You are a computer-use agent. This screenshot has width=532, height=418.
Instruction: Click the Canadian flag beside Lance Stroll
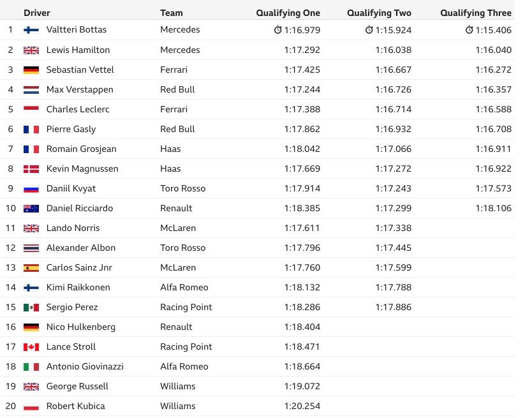coord(31,347)
